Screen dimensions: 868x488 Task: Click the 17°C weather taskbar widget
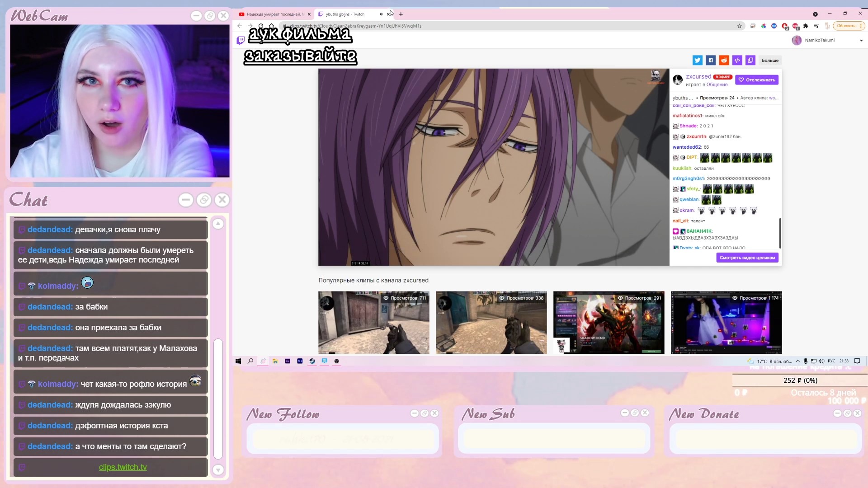point(770,361)
